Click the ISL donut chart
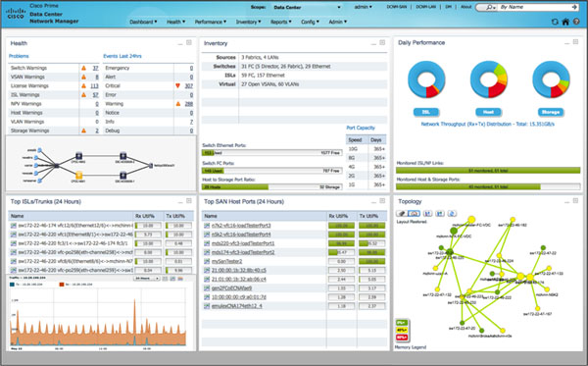This screenshot has width=588, height=366. click(x=426, y=79)
